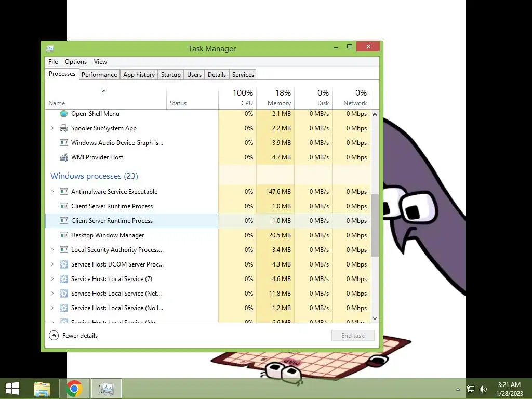Sort by the Status column header
This screenshot has width=532, height=399.
point(192,98)
